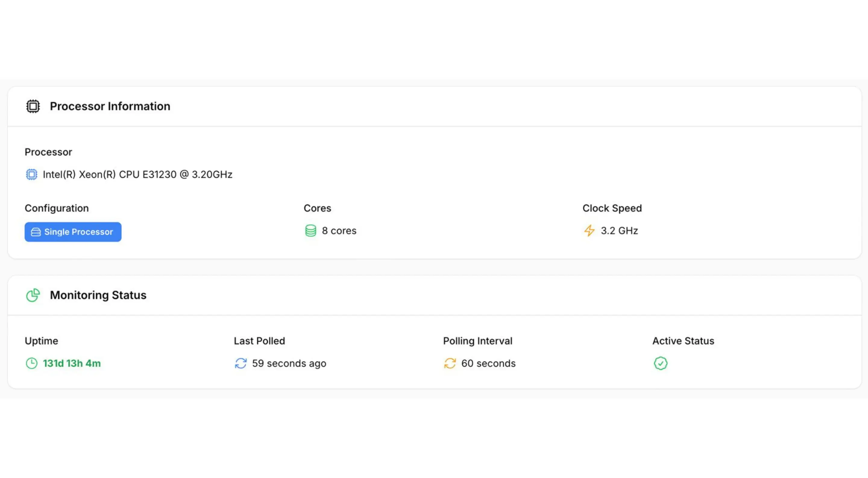Click the lightning bolt icon next to 3.2 GHz
Viewport: 868px width, 478px height.
point(589,231)
